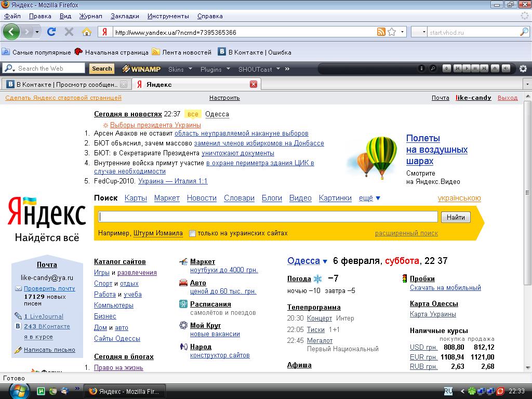Open the Инструменты menu

tap(168, 16)
